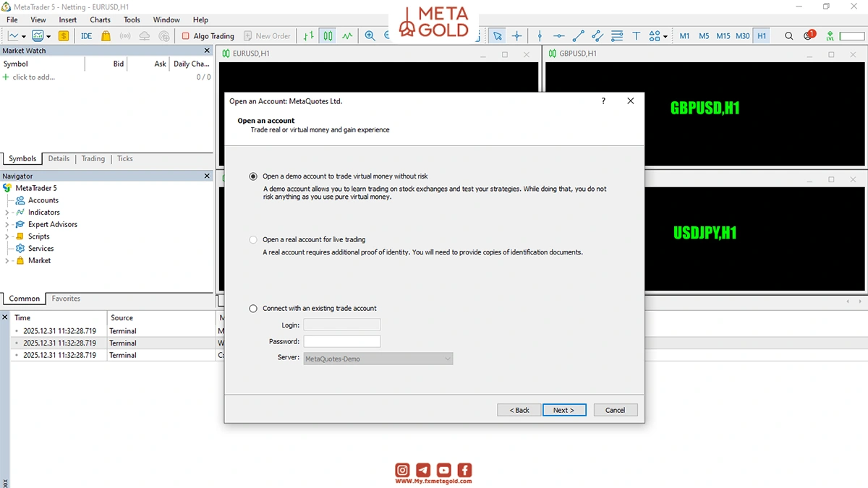Select 'Open a real account' radio option
The height and width of the screenshot is (488, 868).
[x=253, y=239]
